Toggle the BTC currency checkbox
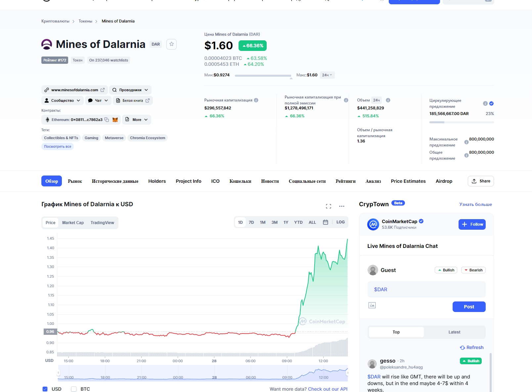The image size is (532, 392). pyautogui.click(x=74, y=389)
